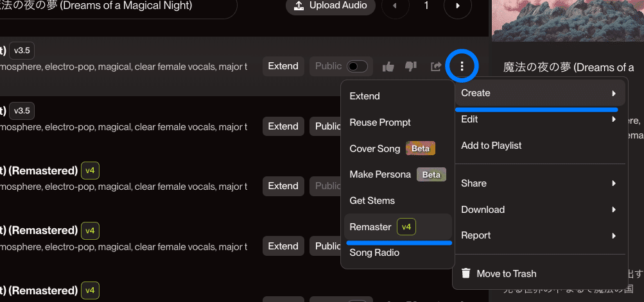Click the trash can icon in the menu
644x302 pixels.
(466, 274)
